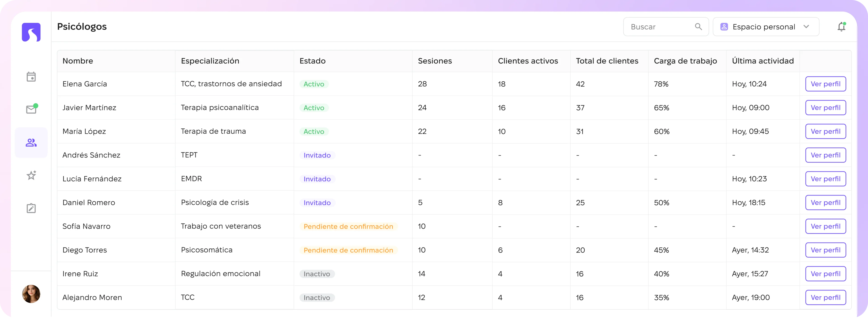
Task: Open the mail inbox icon in the sidebar
Action: click(31, 109)
